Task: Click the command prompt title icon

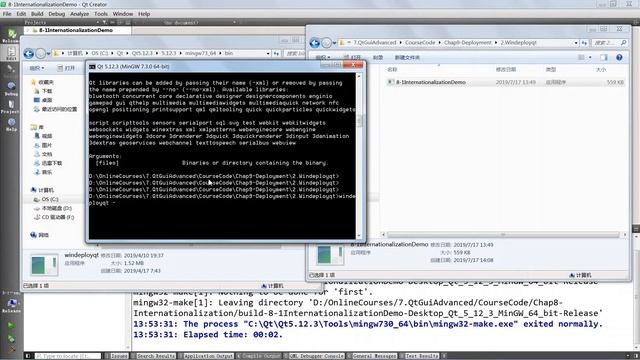Action: pyautogui.click(x=92, y=67)
